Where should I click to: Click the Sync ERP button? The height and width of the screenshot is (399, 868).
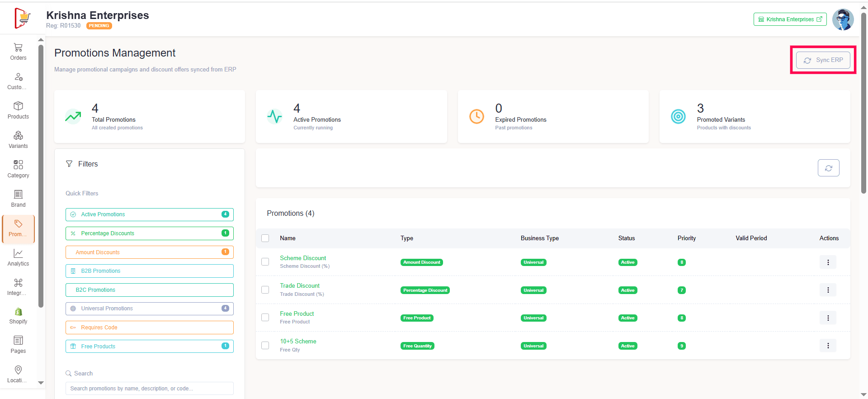click(823, 60)
